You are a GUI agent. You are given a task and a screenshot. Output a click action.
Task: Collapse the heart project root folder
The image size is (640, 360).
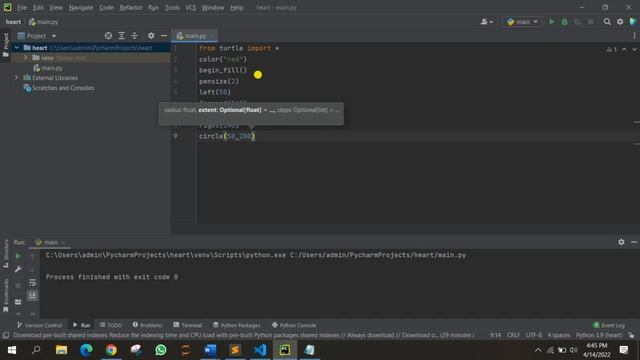tap(17, 48)
